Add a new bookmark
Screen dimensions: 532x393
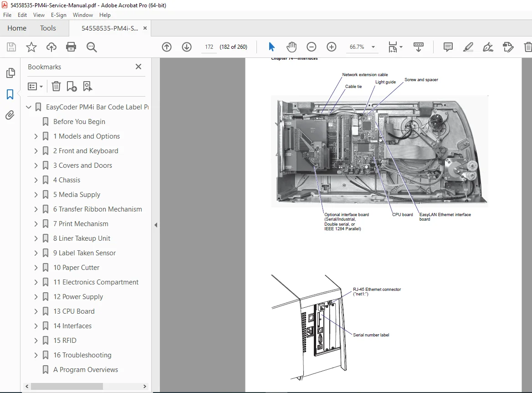[x=72, y=86]
